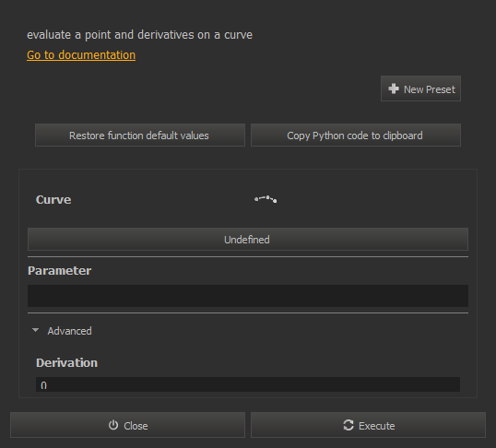Click the refresh arrows icon on Execute
496x448 pixels.
pos(348,425)
